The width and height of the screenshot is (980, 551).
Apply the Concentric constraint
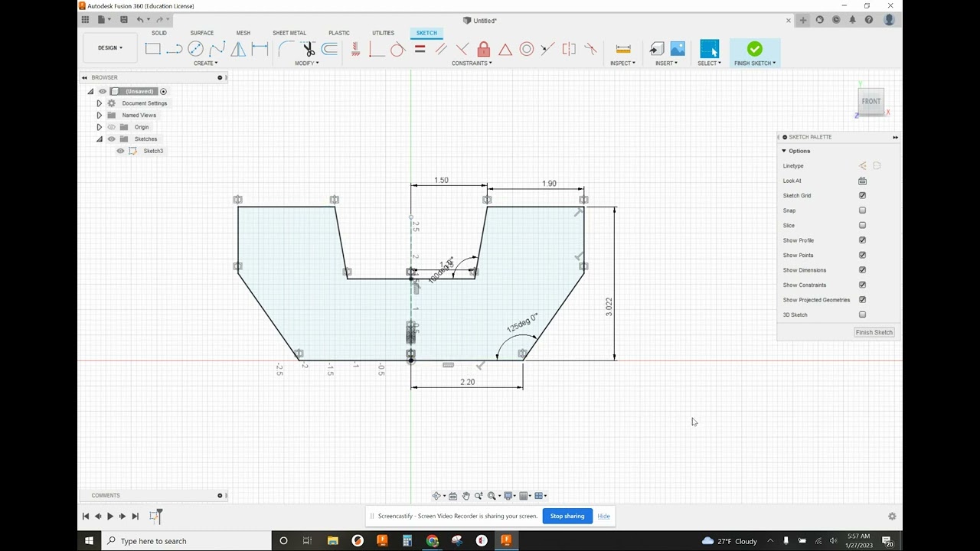pos(527,49)
